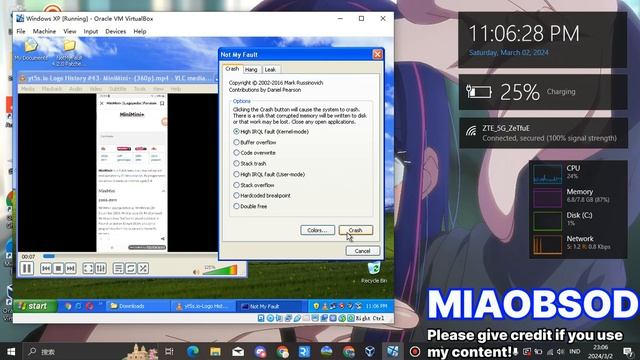Open Mail app from taskbar
Image resolution: width=640 pixels, height=360 pixels.
pos(238,351)
